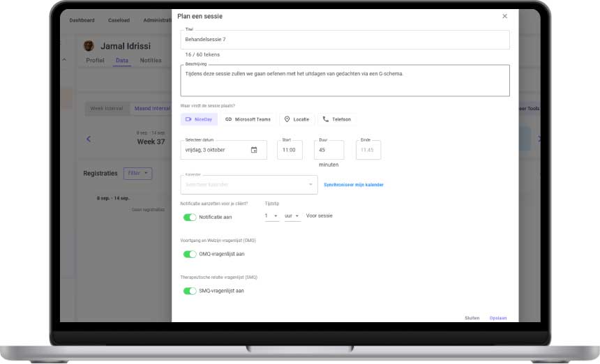Close the Plan een sessie dialog
Screen dimensions: 600x364
tap(504, 16)
